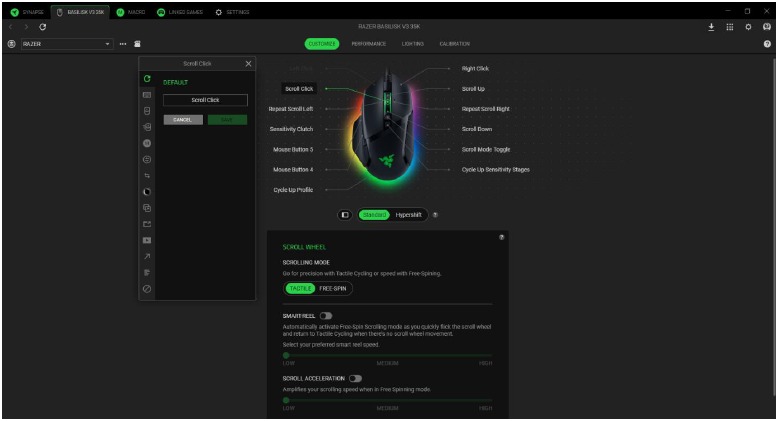Click the profile icon left of RAZER dropdown
The height and width of the screenshot is (421, 778).
tap(11, 44)
